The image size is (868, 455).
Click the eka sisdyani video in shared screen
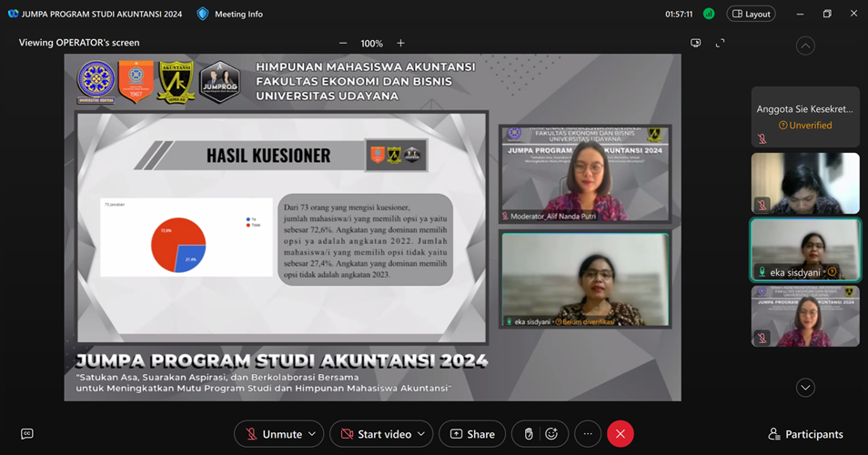[x=585, y=279]
